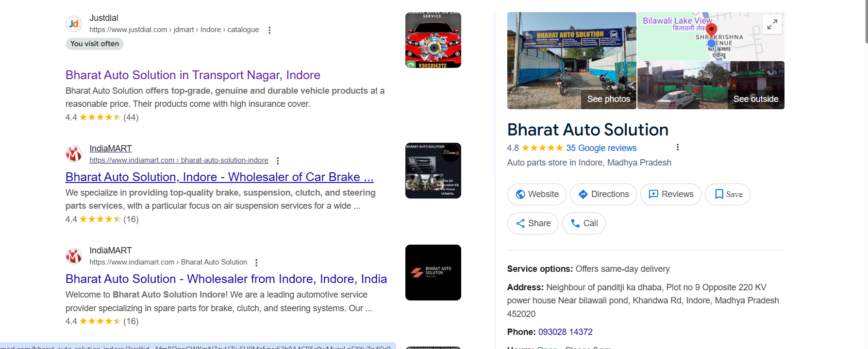Open the See outside street view
The height and width of the screenshot is (349, 868).
point(711,85)
